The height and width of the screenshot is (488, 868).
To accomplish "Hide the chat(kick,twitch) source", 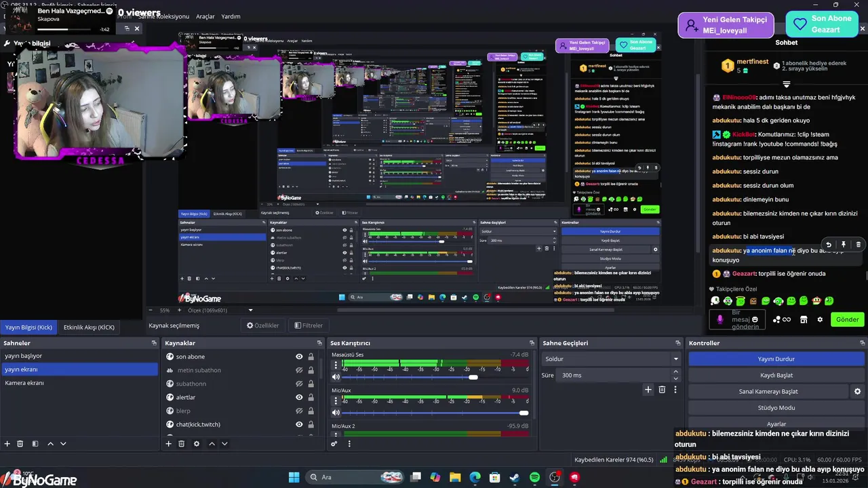I will [x=299, y=424].
